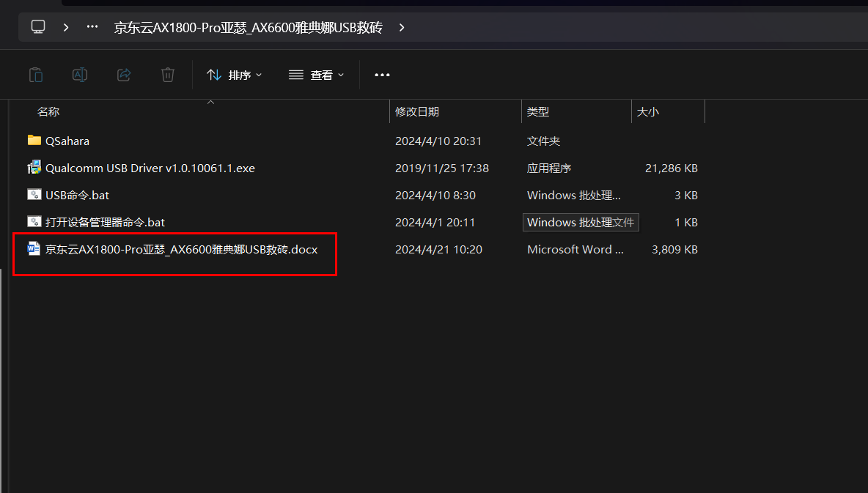Select the USB命令.bat file icon

[34, 194]
